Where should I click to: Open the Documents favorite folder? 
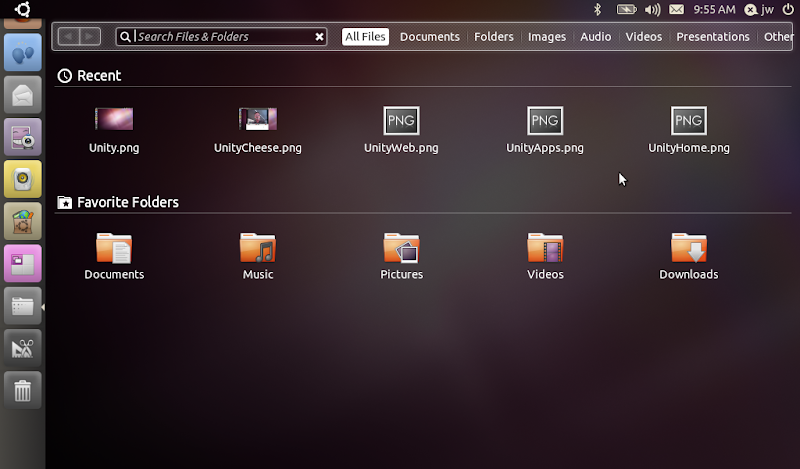tap(114, 249)
